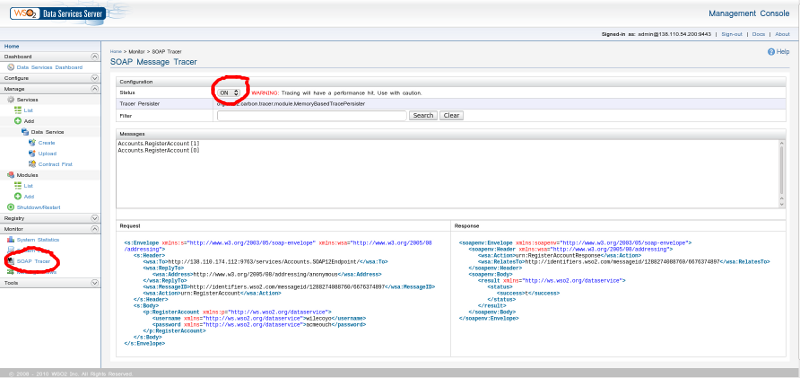Focus the Filter text field
This screenshot has width=800, height=378.
coord(312,116)
